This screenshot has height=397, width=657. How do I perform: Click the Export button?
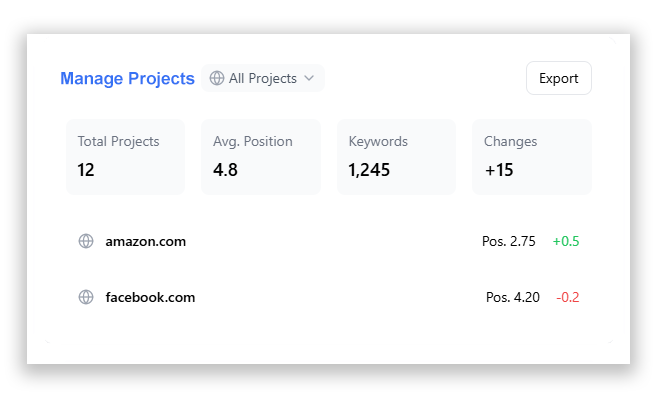coord(559,78)
